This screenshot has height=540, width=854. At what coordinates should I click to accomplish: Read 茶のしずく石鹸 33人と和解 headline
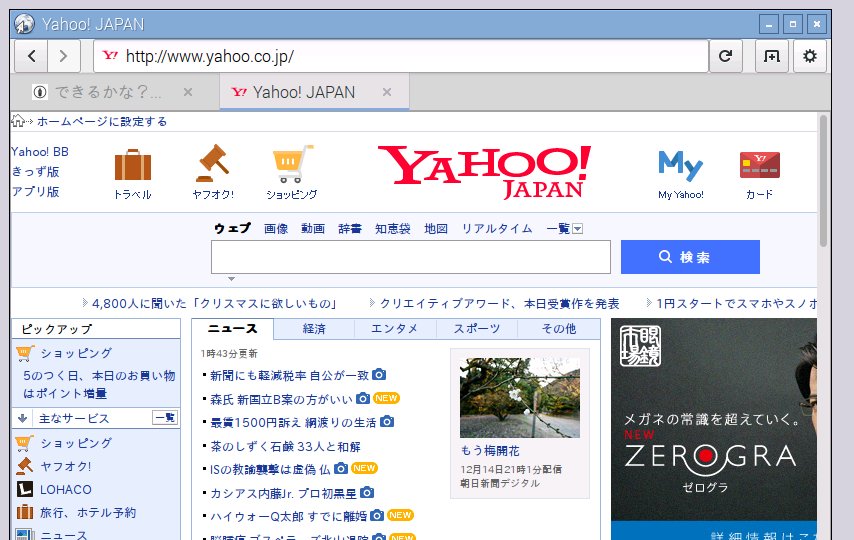285,446
